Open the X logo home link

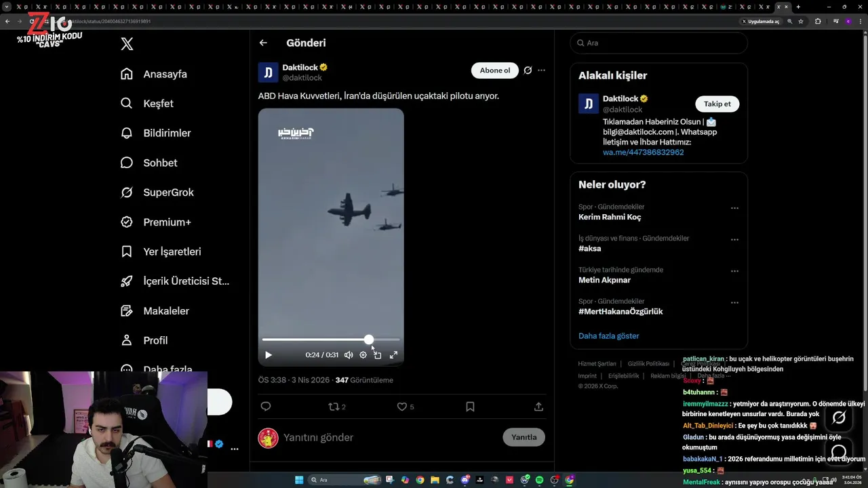pyautogui.click(x=127, y=44)
